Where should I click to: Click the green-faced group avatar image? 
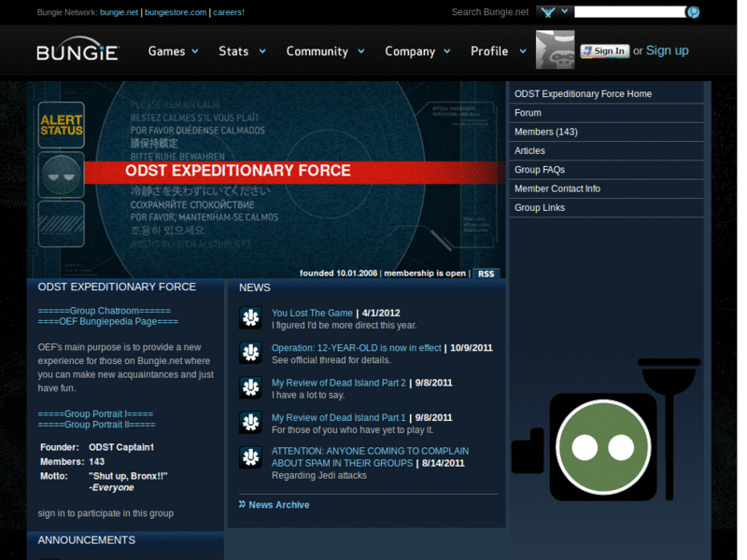604,447
